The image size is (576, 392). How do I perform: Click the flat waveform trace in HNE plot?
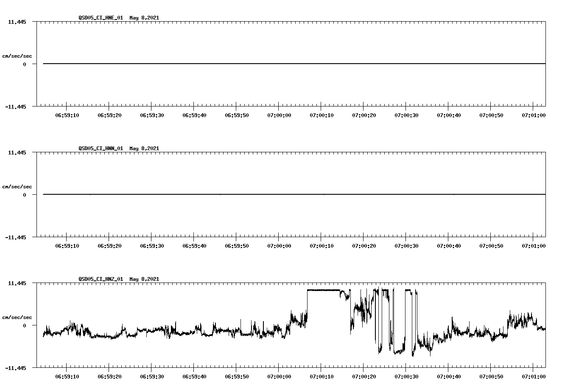pyautogui.click(x=254, y=63)
